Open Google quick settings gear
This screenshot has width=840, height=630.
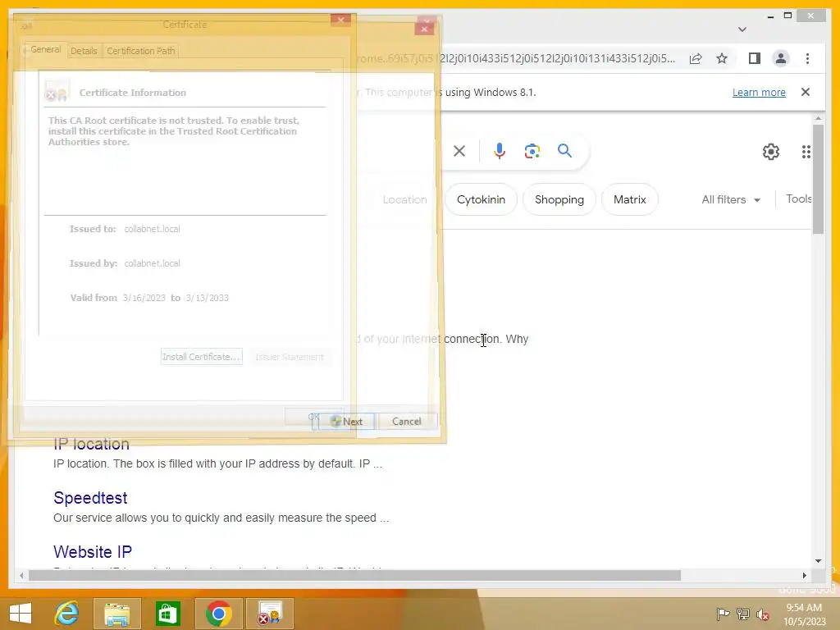click(771, 152)
